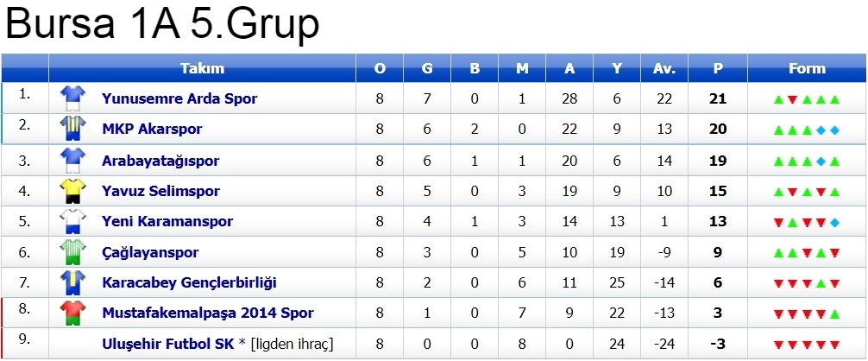Click MKP Akarspor striped jersey icon
This screenshot has height=361, width=868.
tap(72, 129)
